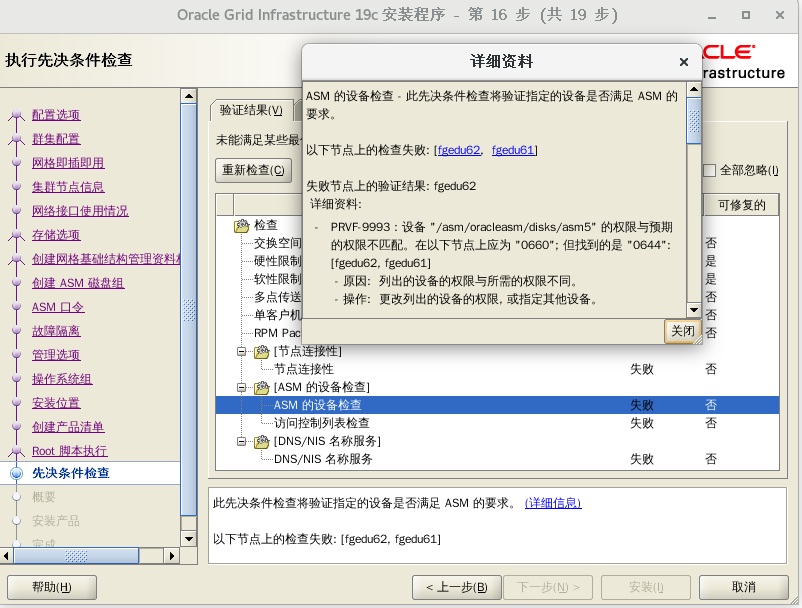Go to the Root 脚本执行 step
802x608 pixels.
point(70,451)
